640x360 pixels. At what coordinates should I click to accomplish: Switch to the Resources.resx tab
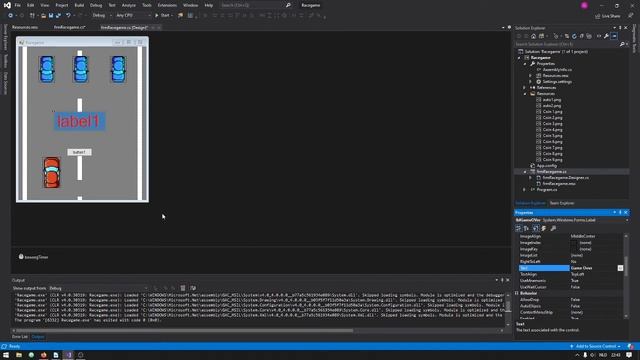pyautogui.click(x=25, y=27)
